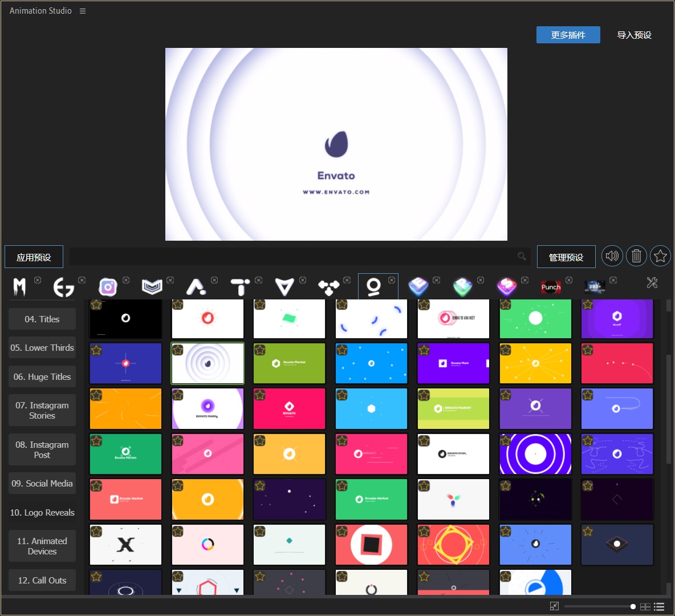Select the white thumbnail with colorful petals

click(x=453, y=499)
